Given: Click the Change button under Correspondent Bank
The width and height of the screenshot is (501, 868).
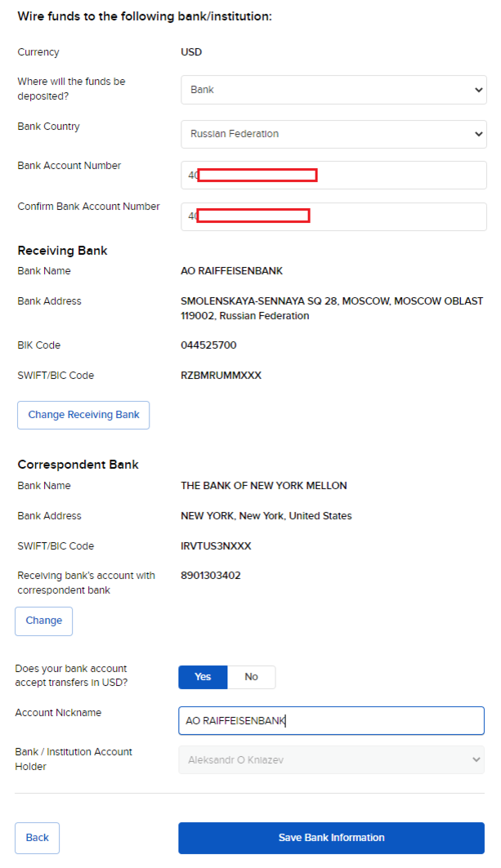Looking at the screenshot, I should coord(43,621).
